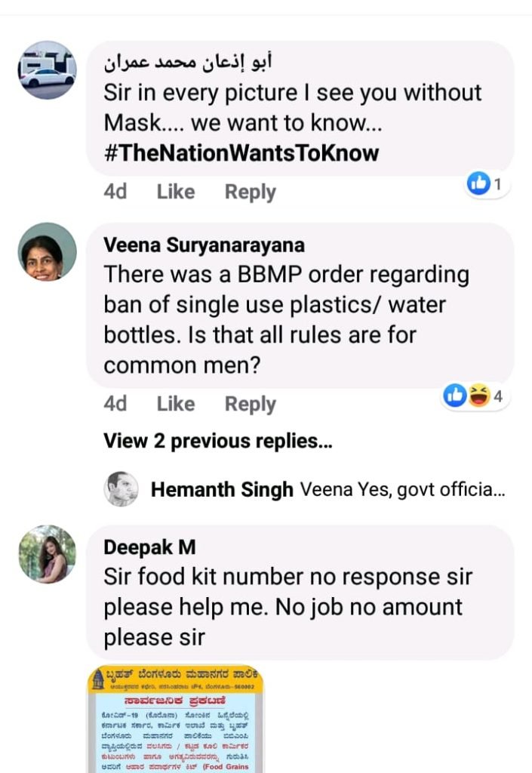Viewport: 532px width, 773px height.
Task: Like the mask comment
Action: [x=175, y=192]
